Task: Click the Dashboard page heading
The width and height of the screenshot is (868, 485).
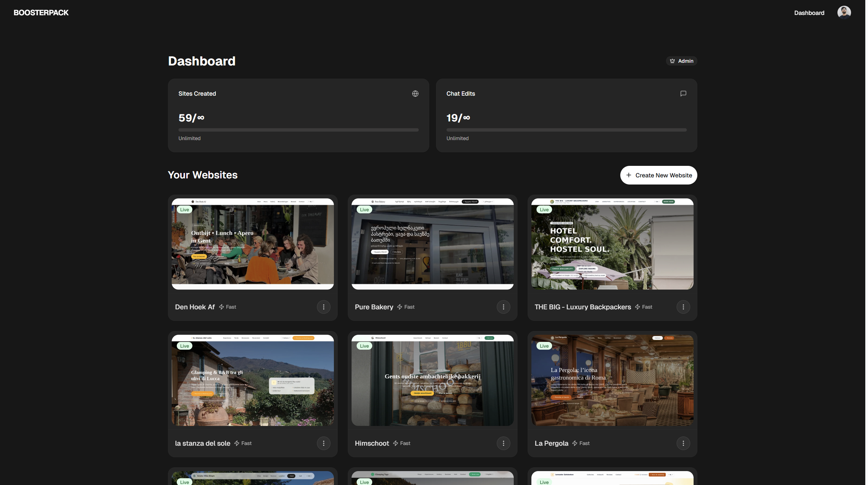Action: pos(202,61)
